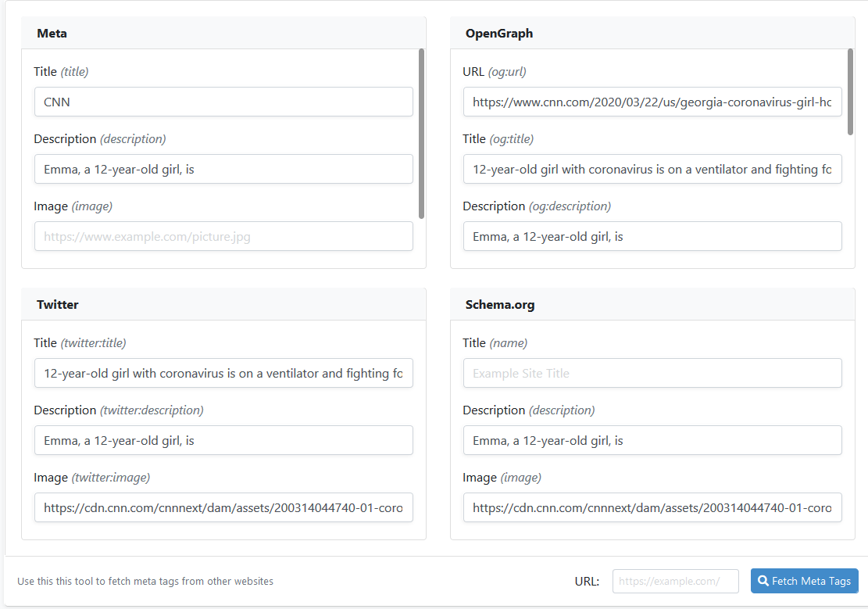868x609 pixels.
Task: Click the Schema.org panel header
Action: pos(652,304)
